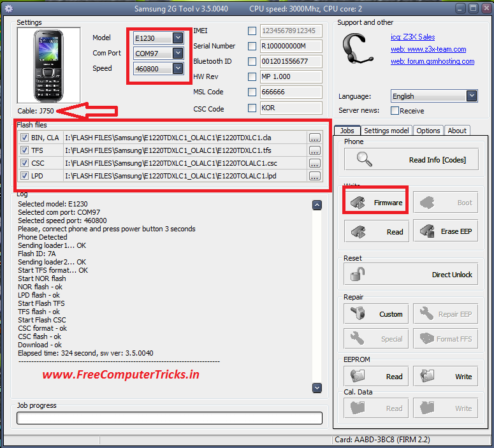This screenshot has height=448, width=494.
Task: Open the Model dropdown showing E1230
Action: coord(159,38)
